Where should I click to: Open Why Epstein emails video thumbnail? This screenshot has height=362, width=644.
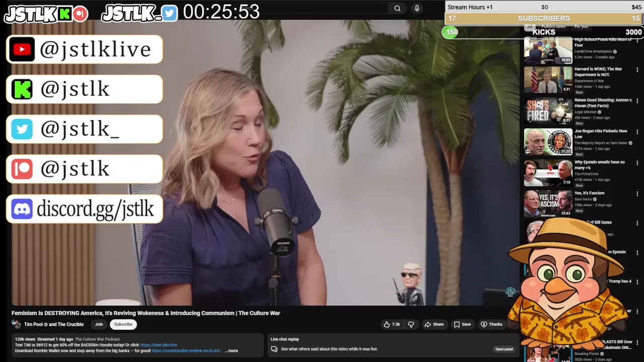pyautogui.click(x=548, y=173)
